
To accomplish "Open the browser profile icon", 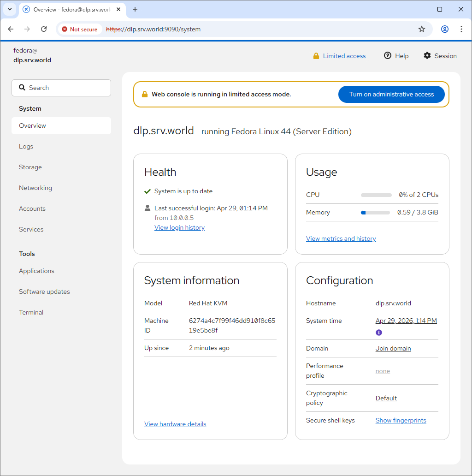I will coord(445,29).
